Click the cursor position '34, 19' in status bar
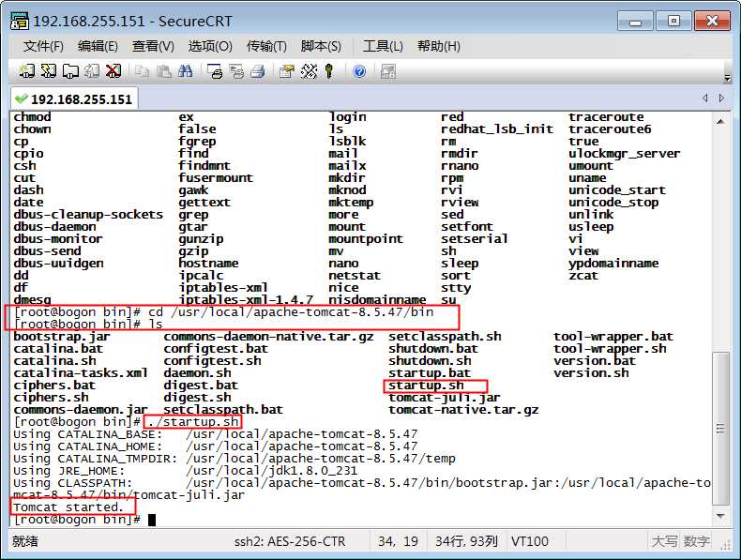This screenshot has width=741, height=560. click(x=398, y=541)
